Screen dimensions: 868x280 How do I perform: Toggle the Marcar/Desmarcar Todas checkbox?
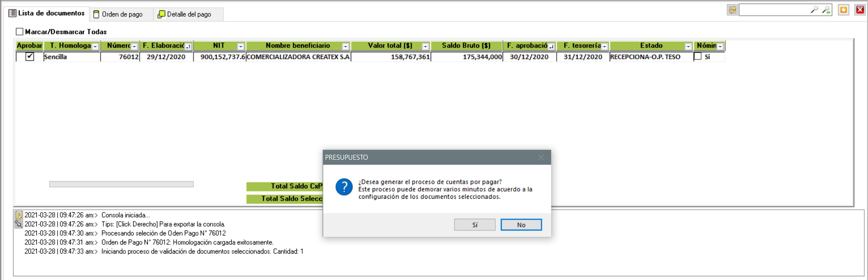click(x=19, y=32)
